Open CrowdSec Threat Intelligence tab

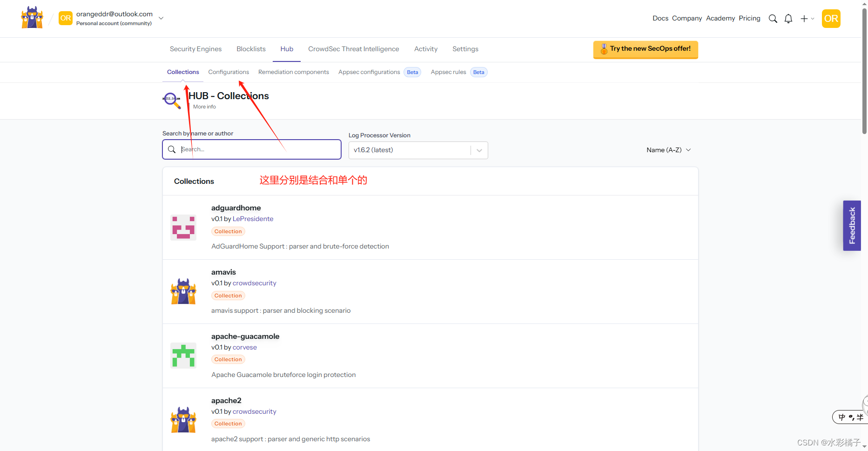coord(353,49)
